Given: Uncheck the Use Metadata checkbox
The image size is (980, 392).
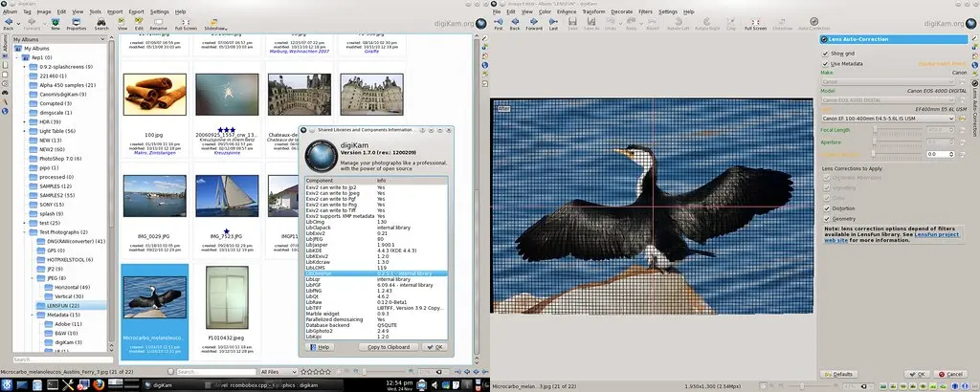Looking at the screenshot, I should click(x=826, y=64).
